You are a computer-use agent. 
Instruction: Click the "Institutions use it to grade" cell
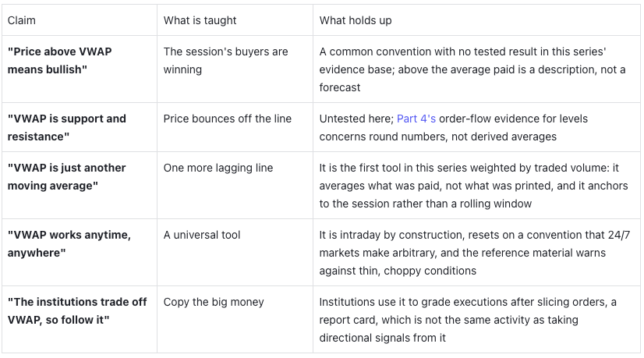476,319
